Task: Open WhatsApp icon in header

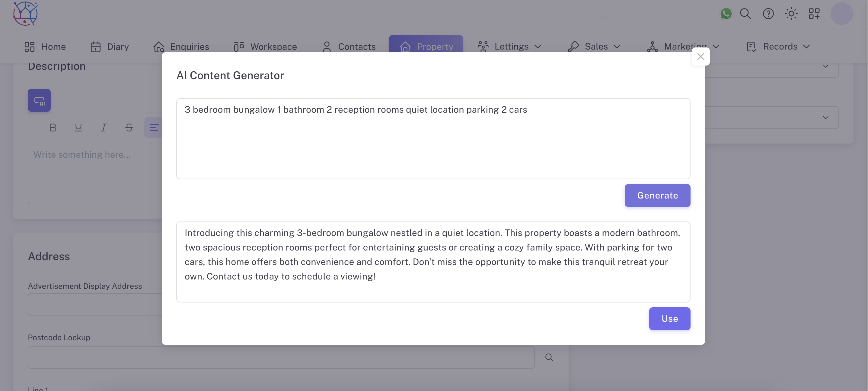Action: pyautogui.click(x=726, y=14)
